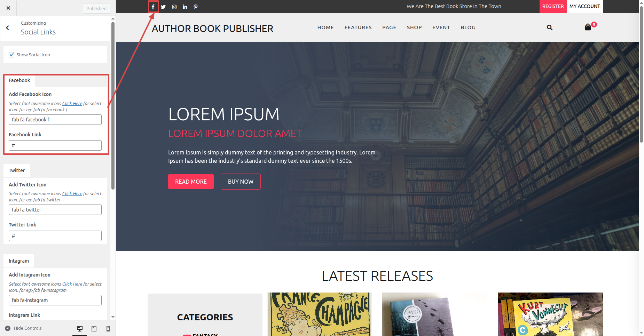Open the SHOP menu item
The image size is (644, 336).
[414, 27]
